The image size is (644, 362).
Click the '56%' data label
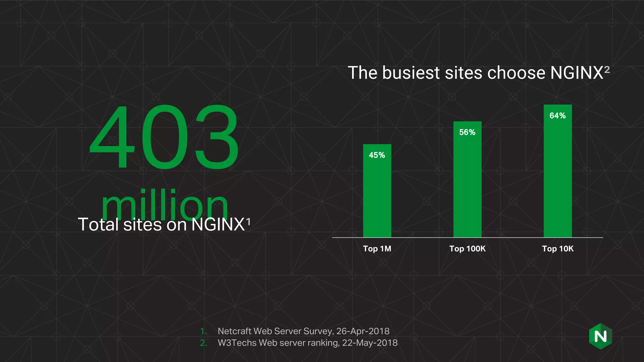pyautogui.click(x=467, y=132)
